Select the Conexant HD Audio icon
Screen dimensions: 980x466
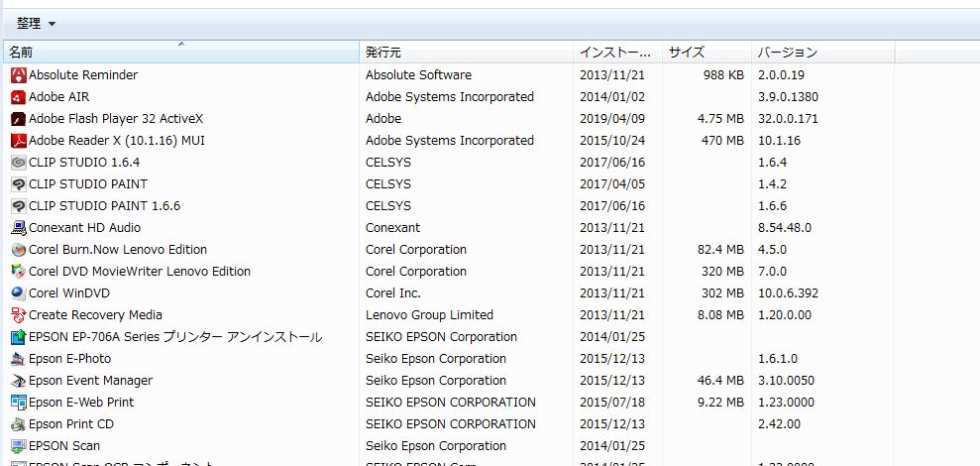tap(19, 228)
